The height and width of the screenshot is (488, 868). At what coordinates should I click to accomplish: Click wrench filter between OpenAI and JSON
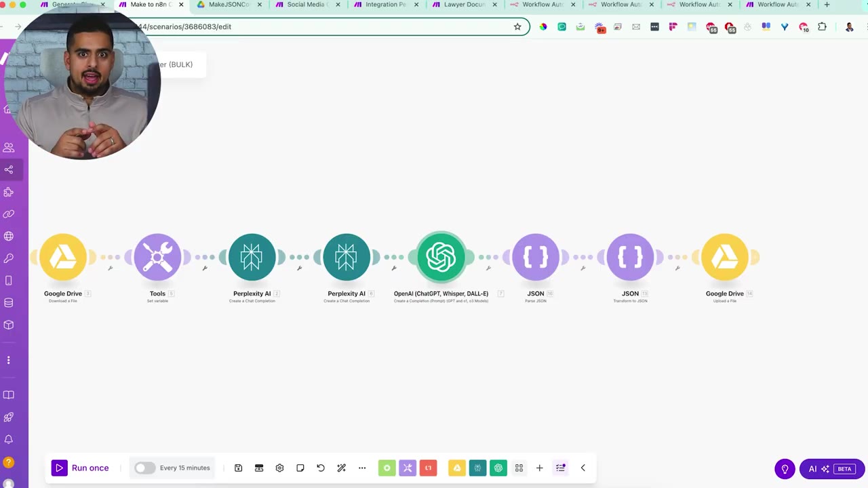488,268
